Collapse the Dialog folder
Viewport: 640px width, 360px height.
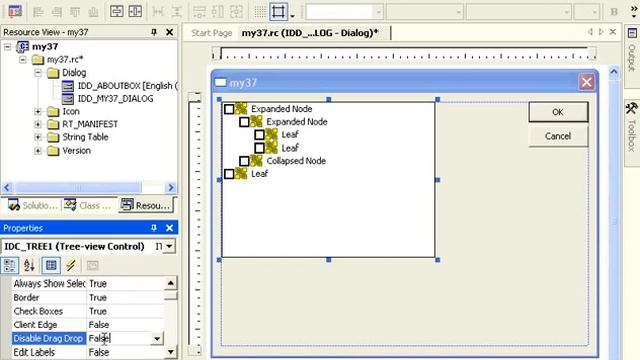[38, 73]
